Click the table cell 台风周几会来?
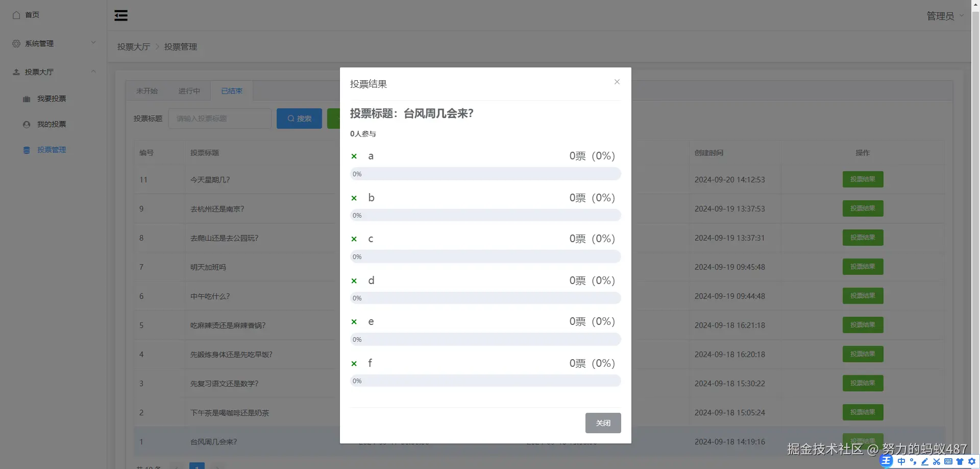Image resolution: width=980 pixels, height=469 pixels. pyautogui.click(x=213, y=442)
